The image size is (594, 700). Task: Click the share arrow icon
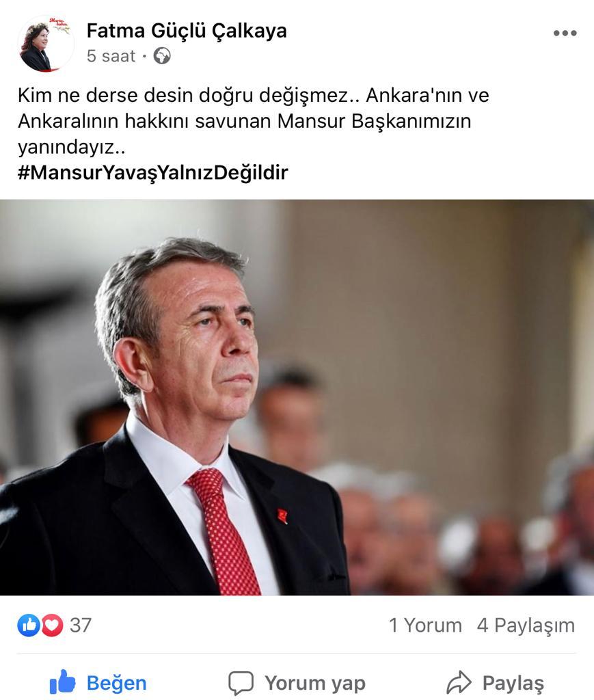pos(459,682)
